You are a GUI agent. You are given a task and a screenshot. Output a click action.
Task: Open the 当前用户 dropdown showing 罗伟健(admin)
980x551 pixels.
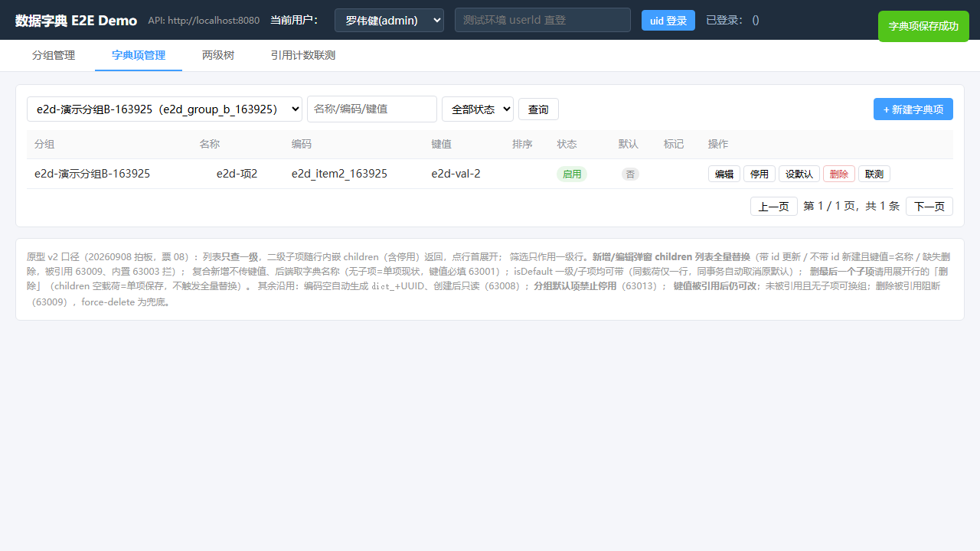click(x=389, y=20)
